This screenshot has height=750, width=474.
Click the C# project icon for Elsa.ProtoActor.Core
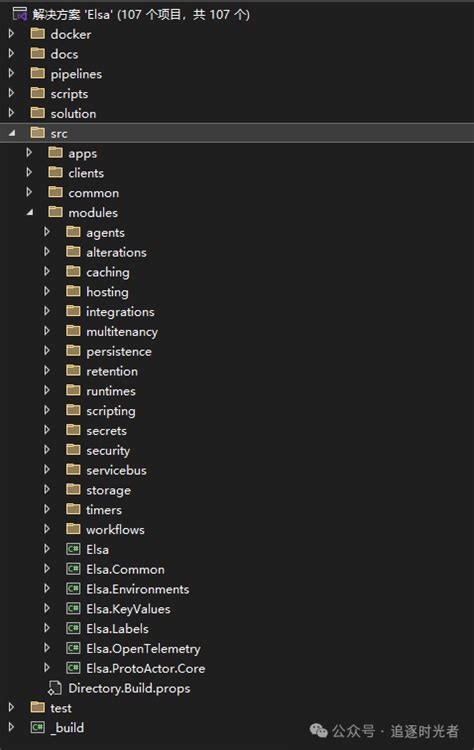[x=73, y=668]
